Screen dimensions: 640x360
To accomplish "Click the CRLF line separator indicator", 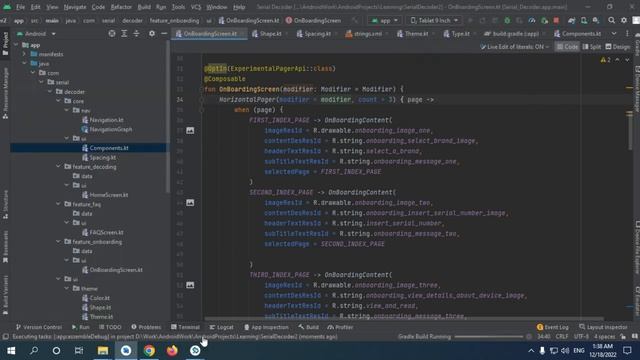I will (562, 337).
